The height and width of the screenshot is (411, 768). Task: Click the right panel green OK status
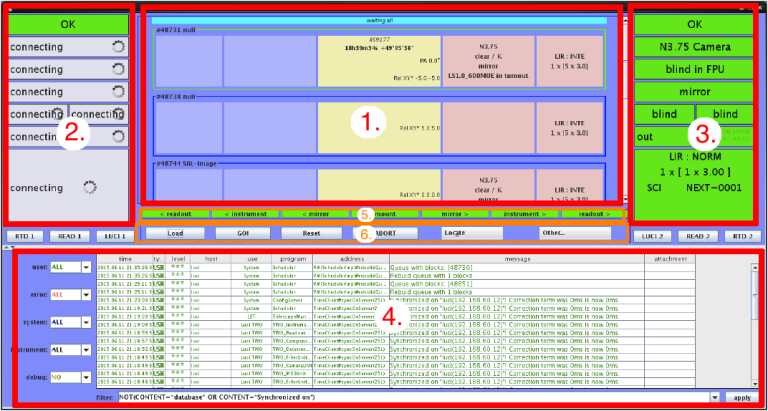coord(694,24)
